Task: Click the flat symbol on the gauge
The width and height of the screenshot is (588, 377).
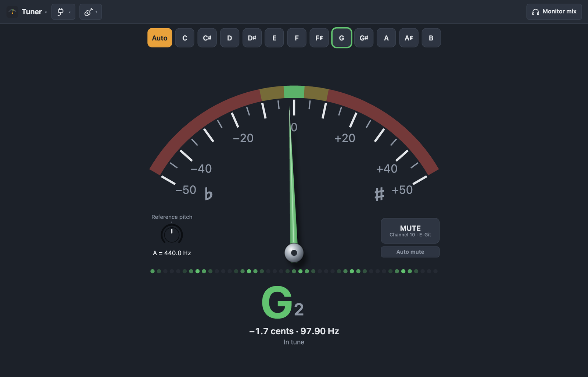Action: point(208,193)
